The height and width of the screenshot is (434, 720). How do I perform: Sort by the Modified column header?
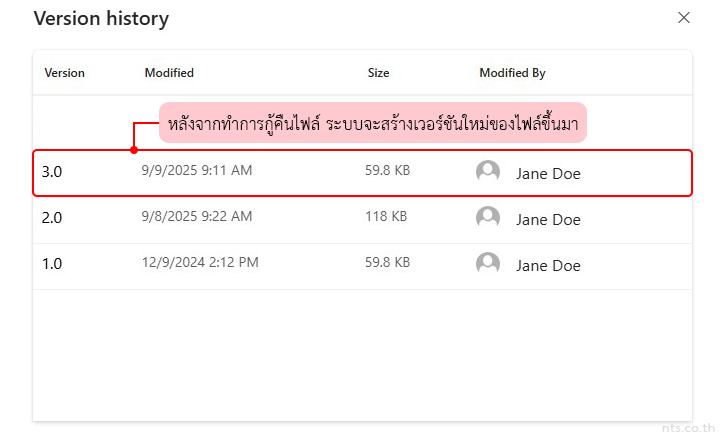pos(169,73)
